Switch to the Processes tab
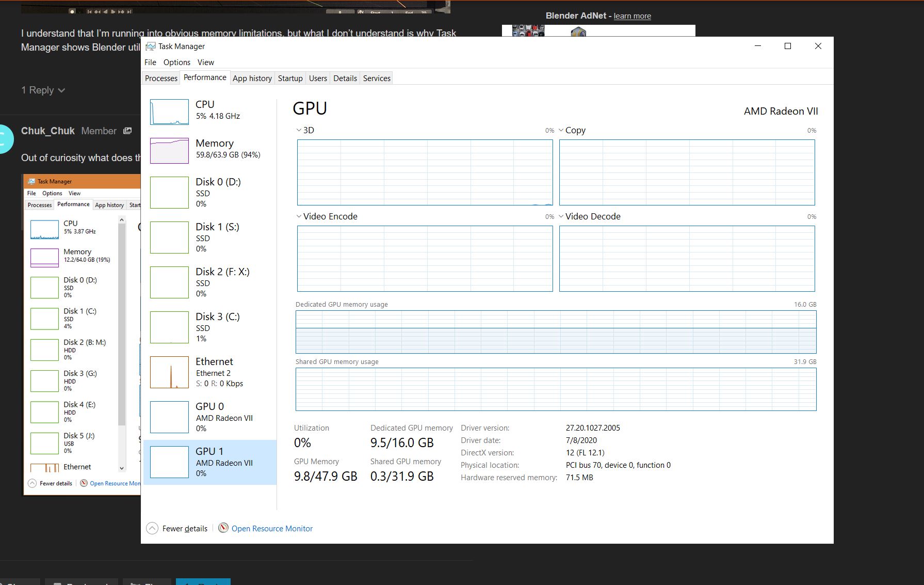 (x=161, y=78)
